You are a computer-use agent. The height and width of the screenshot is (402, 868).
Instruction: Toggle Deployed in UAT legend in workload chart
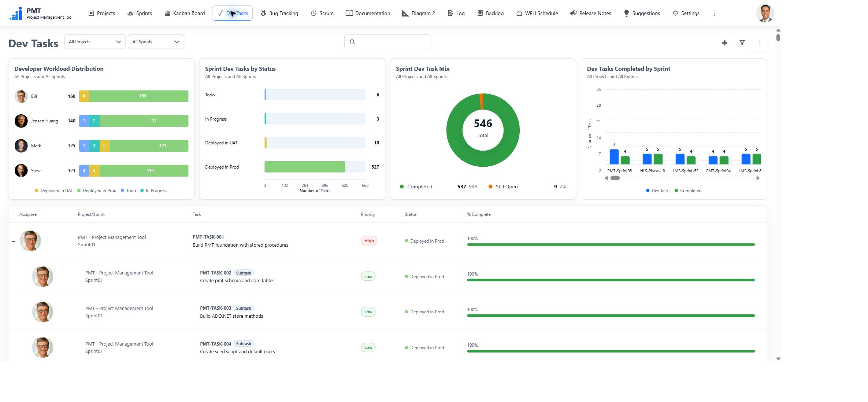click(x=53, y=191)
